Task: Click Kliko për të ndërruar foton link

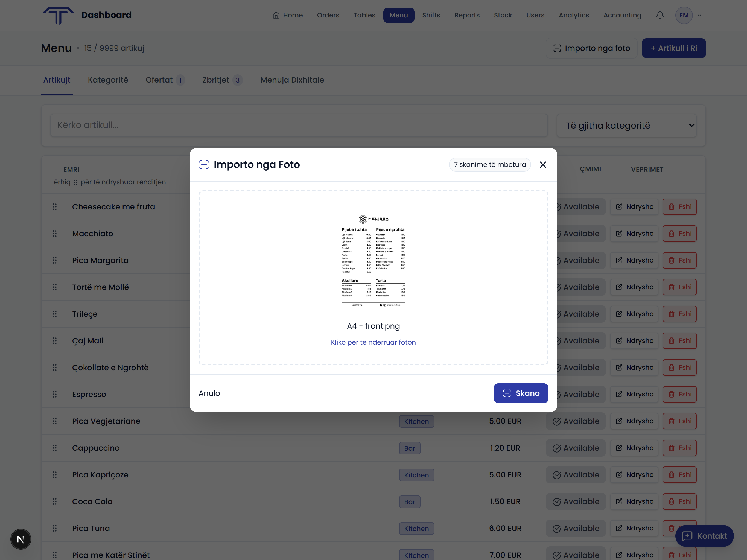Action: pyautogui.click(x=373, y=342)
